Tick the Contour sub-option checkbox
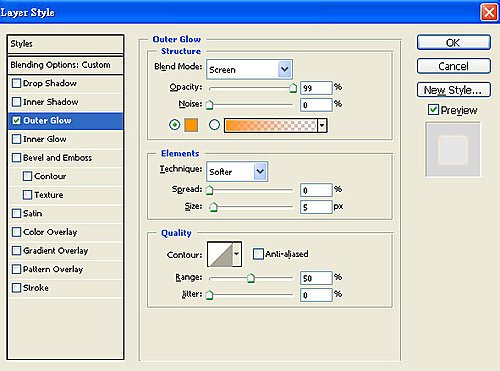This screenshot has height=371, width=500. tap(27, 176)
